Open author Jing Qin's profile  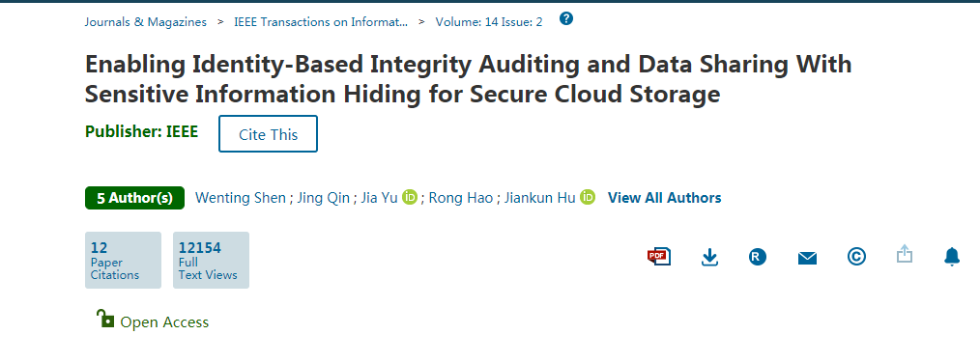[323, 198]
